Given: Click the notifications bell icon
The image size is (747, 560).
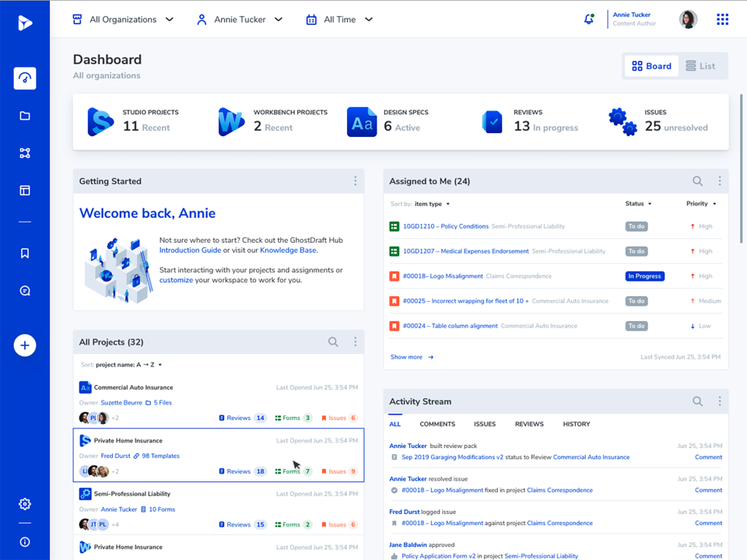Looking at the screenshot, I should click(589, 19).
